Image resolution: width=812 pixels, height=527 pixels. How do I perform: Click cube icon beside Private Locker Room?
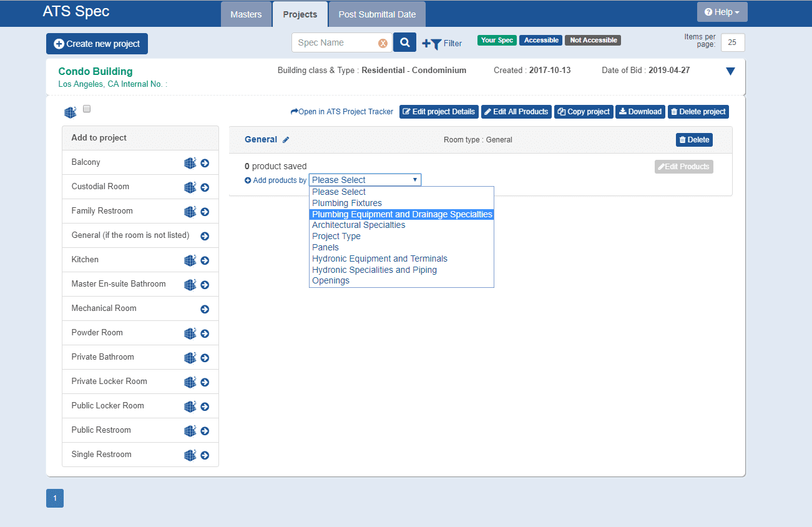(190, 382)
